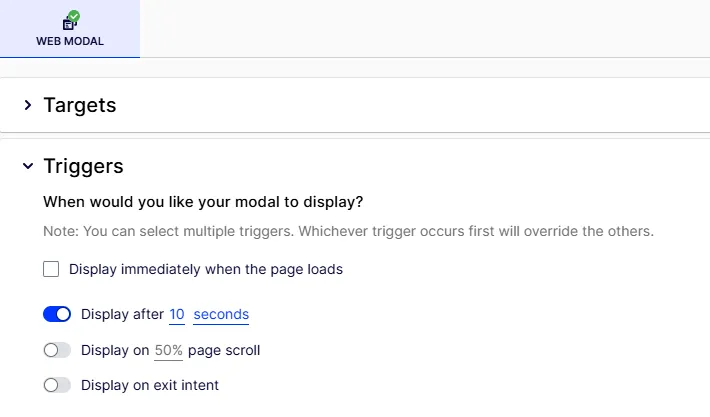
Task: Click the WEB MODAL tab label text
Action: [x=70, y=41]
